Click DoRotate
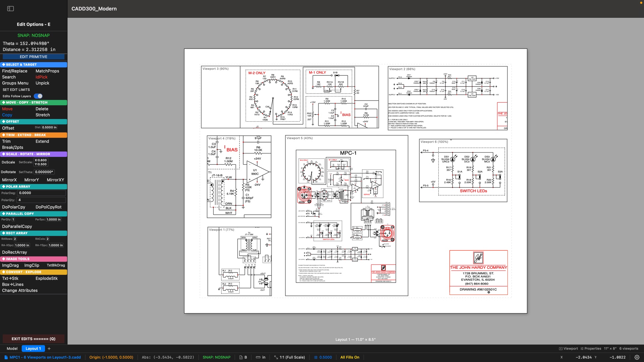 [8, 172]
